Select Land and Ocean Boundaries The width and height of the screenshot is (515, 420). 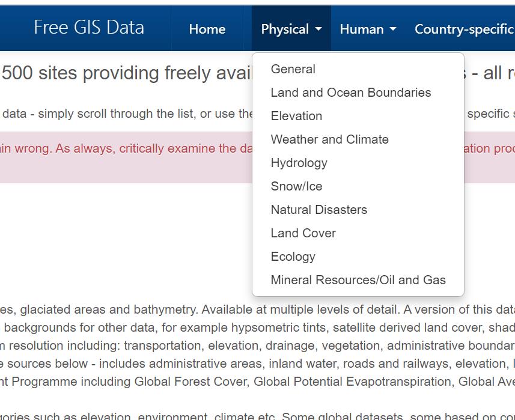tap(350, 93)
